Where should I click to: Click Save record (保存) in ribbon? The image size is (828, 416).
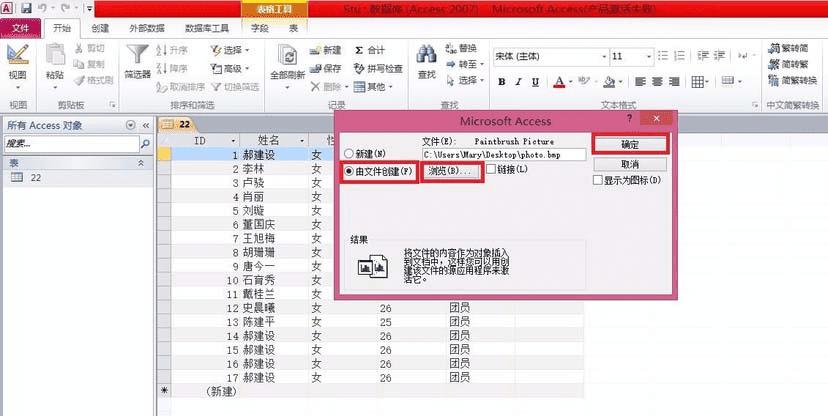325,68
